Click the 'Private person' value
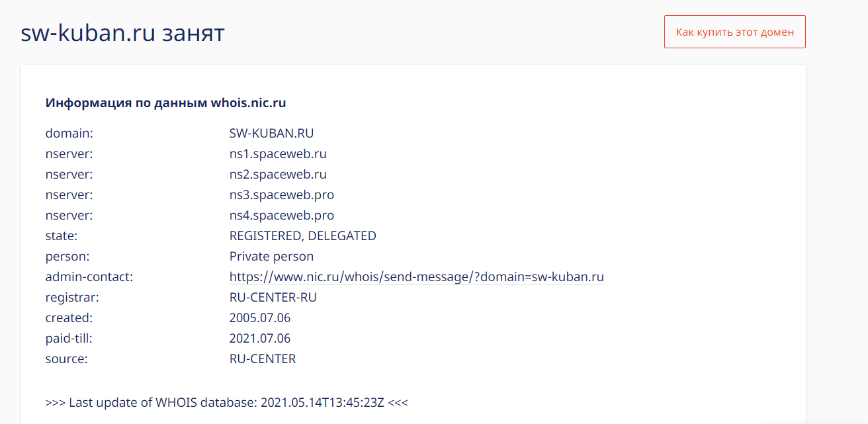Image resolution: width=868 pixels, height=424 pixels. [x=271, y=256]
